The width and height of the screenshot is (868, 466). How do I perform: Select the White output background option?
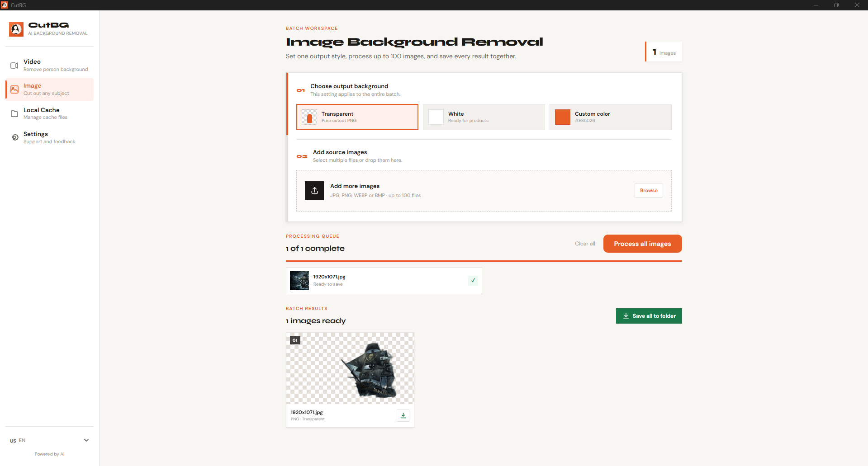[484, 117]
